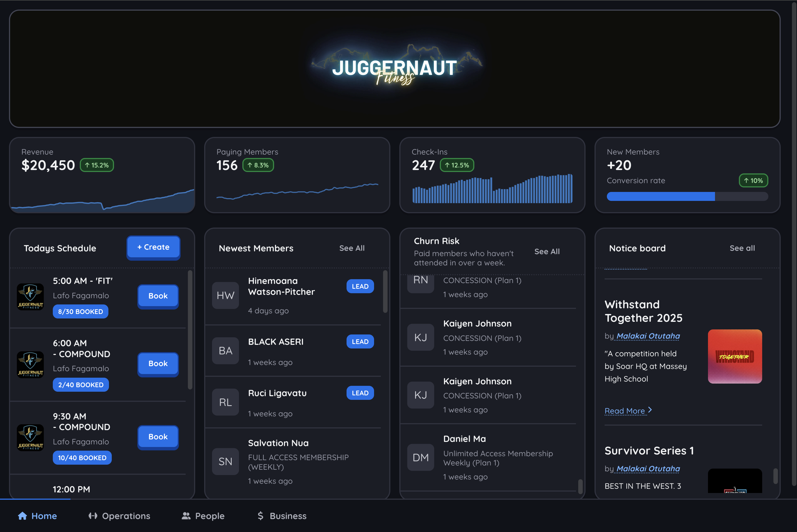Book the 6:00 AM COMPOUND class
The height and width of the screenshot is (532, 797).
(158, 364)
